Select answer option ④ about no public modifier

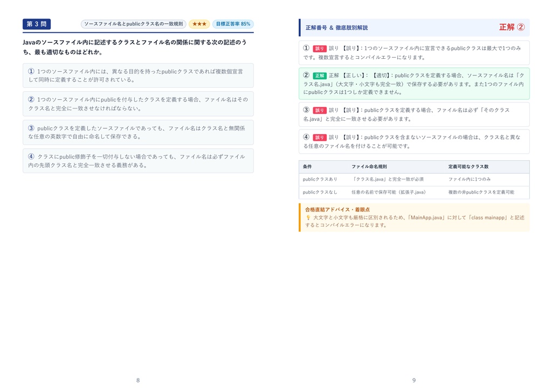click(138, 161)
